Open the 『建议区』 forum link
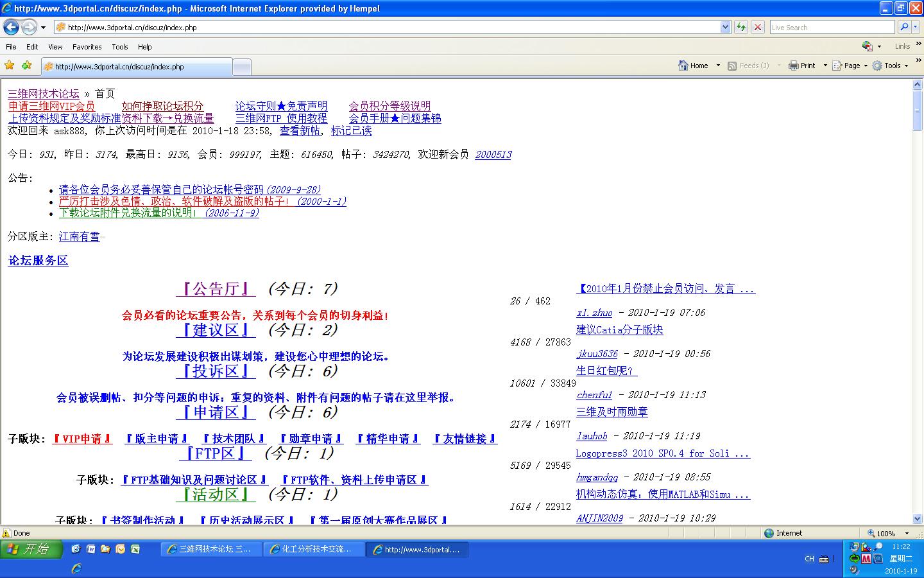The height and width of the screenshot is (578, 924). [216, 330]
